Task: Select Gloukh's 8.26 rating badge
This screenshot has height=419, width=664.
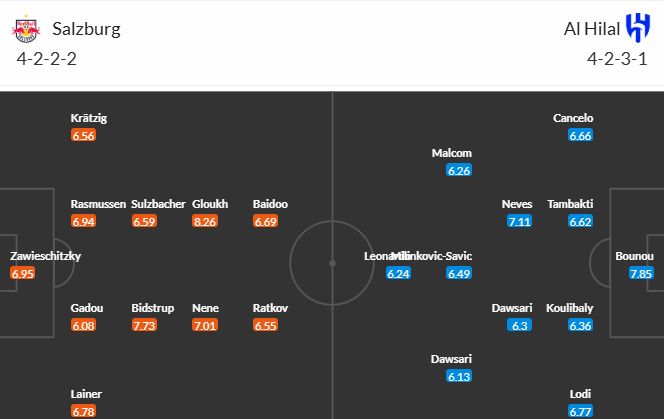Action: [x=205, y=221]
